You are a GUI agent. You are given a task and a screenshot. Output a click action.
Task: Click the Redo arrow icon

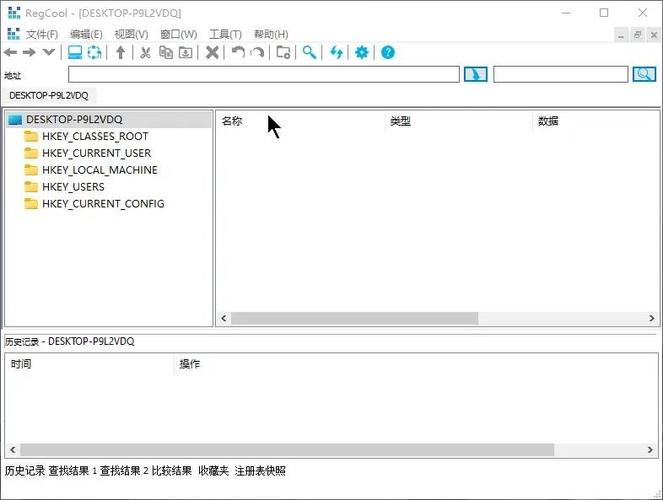(257, 52)
